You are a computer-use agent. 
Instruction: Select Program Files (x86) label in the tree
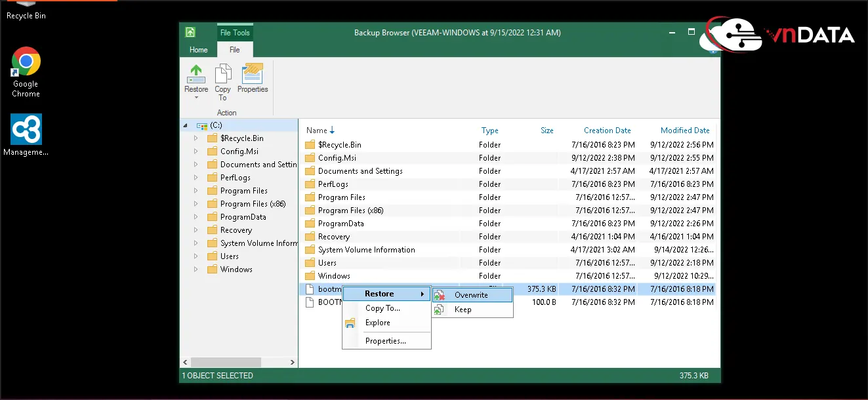click(x=253, y=204)
